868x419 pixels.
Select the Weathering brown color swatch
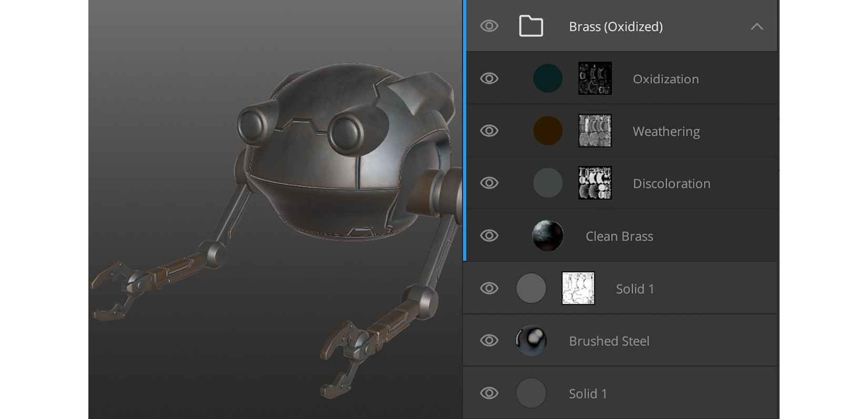point(548,131)
